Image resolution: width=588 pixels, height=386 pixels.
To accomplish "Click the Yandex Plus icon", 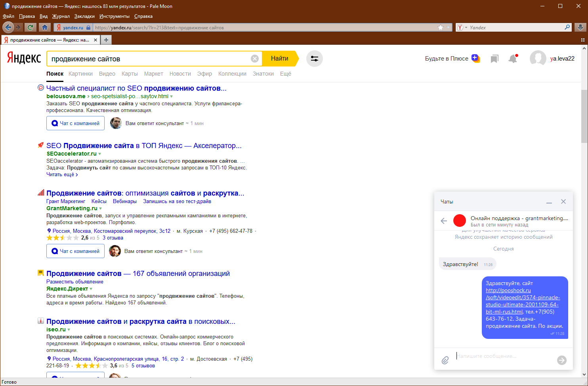I will pyautogui.click(x=476, y=59).
